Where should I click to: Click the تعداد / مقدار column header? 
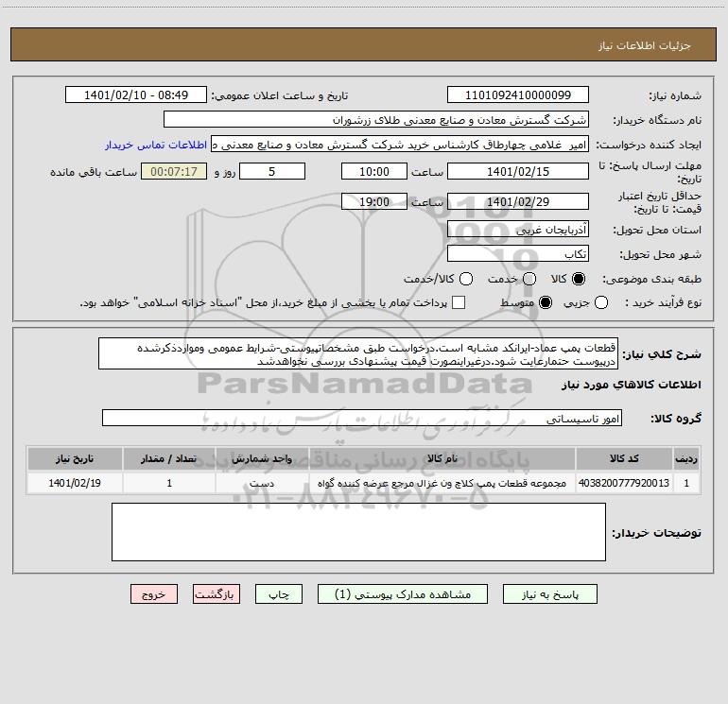169,458
